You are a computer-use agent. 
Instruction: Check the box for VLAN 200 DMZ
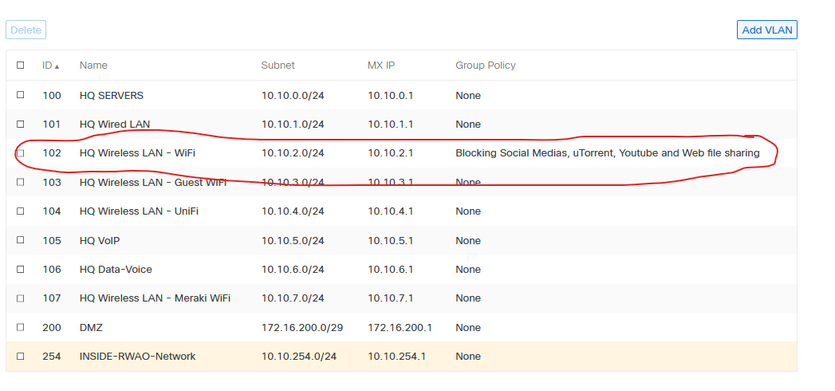[x=20, y=327]
